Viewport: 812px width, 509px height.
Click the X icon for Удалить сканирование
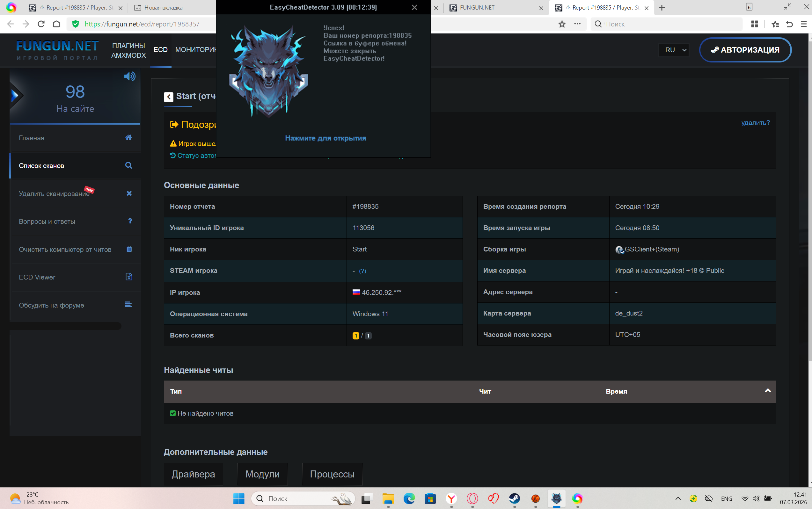coord(129,193)
